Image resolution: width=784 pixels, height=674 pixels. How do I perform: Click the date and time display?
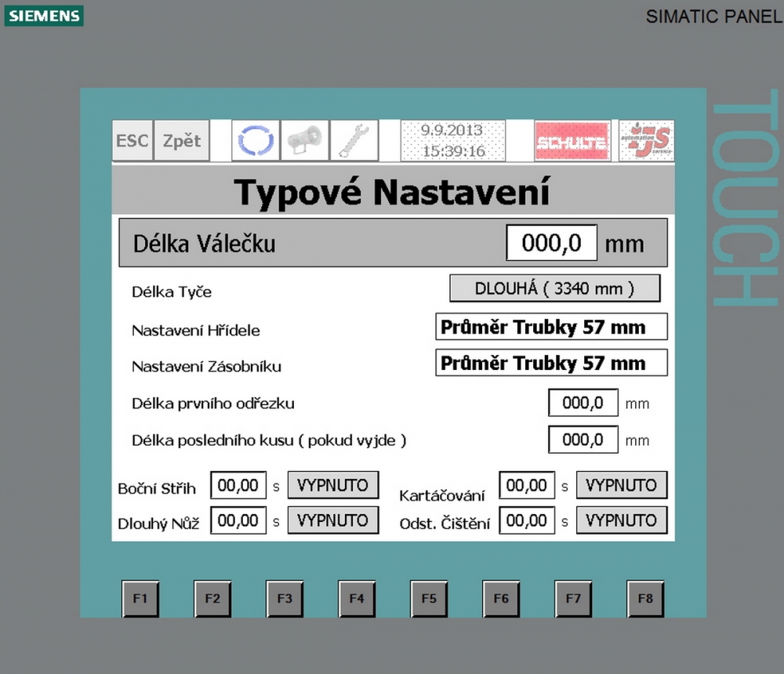tap(452, 141)
